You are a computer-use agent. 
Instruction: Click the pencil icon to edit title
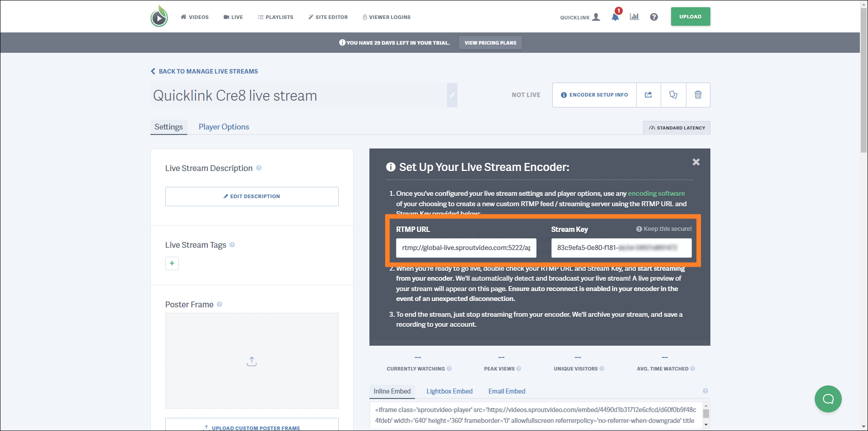coord(452,95)
